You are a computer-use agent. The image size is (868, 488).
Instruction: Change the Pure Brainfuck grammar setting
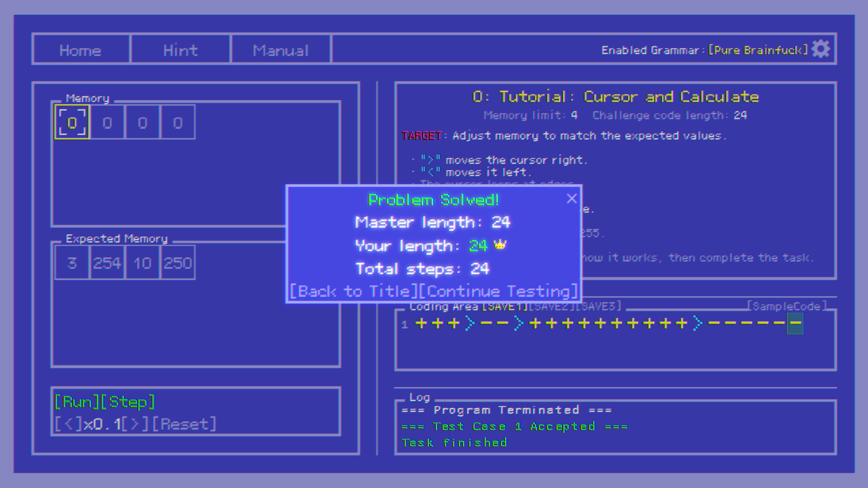(757, 50)
